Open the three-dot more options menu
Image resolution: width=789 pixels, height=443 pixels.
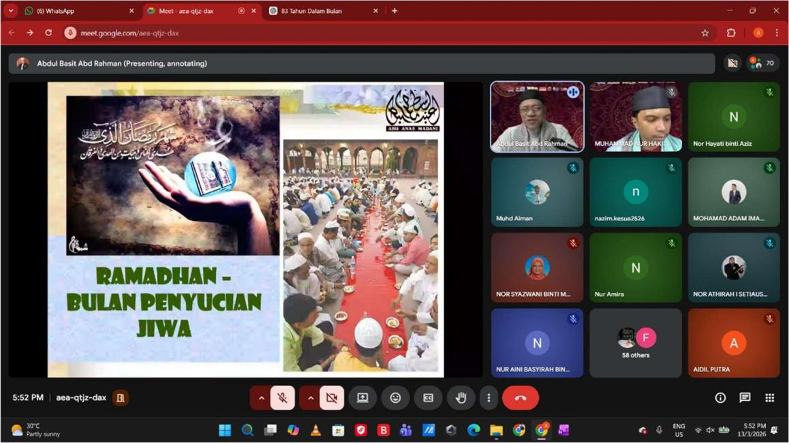(488, 398)
